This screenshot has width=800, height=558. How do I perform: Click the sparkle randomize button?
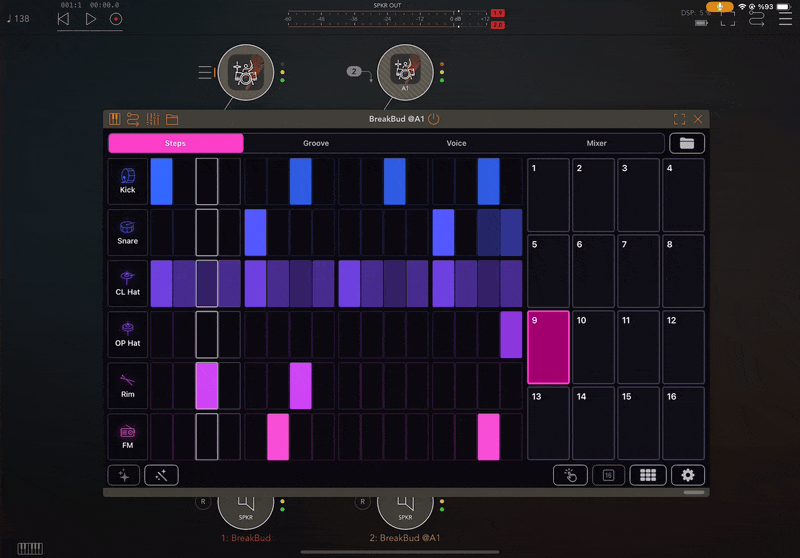(x=124, y=475)
